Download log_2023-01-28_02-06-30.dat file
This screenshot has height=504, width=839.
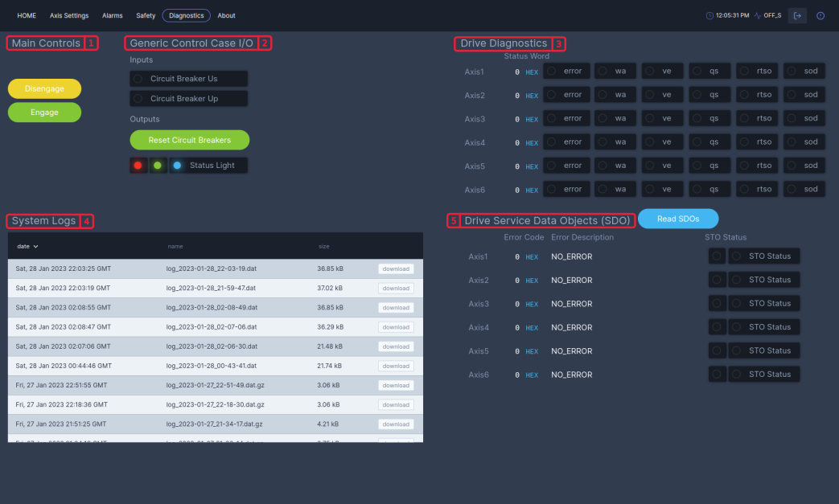click(x=396, y=346)
